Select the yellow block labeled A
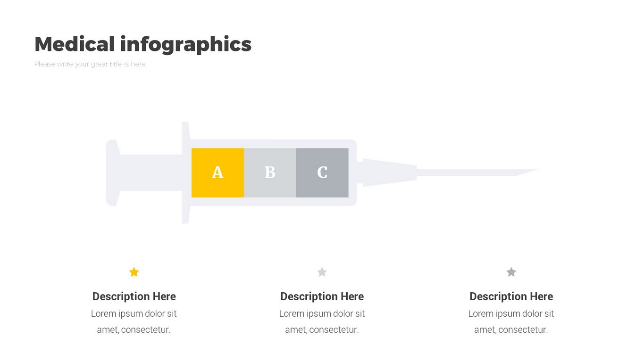 tap(217, 173)
